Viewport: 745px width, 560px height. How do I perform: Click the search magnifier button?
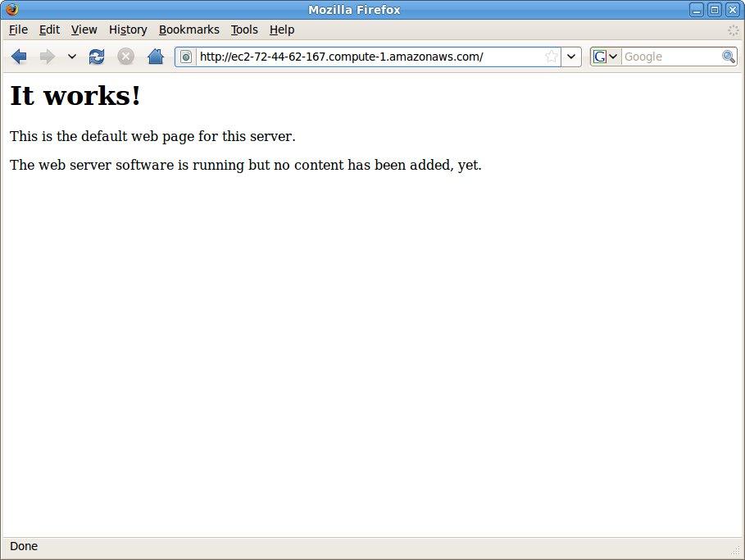tap(729, 57)
